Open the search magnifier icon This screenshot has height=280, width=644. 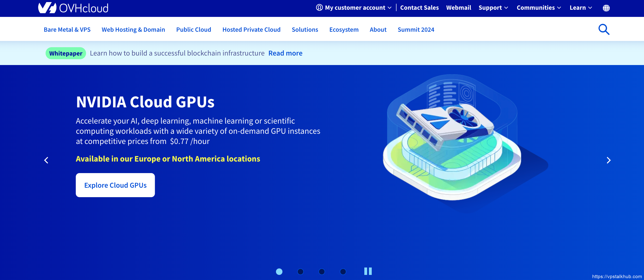(604, 29)
